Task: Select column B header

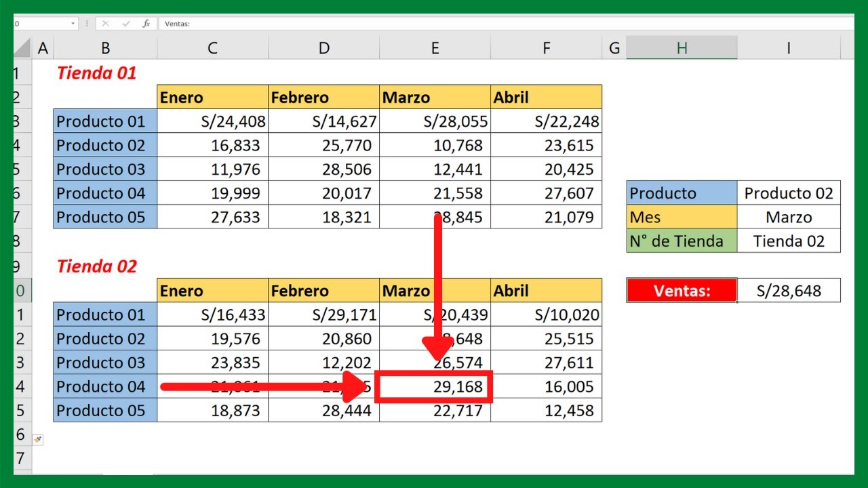Action: click(105, 48)
